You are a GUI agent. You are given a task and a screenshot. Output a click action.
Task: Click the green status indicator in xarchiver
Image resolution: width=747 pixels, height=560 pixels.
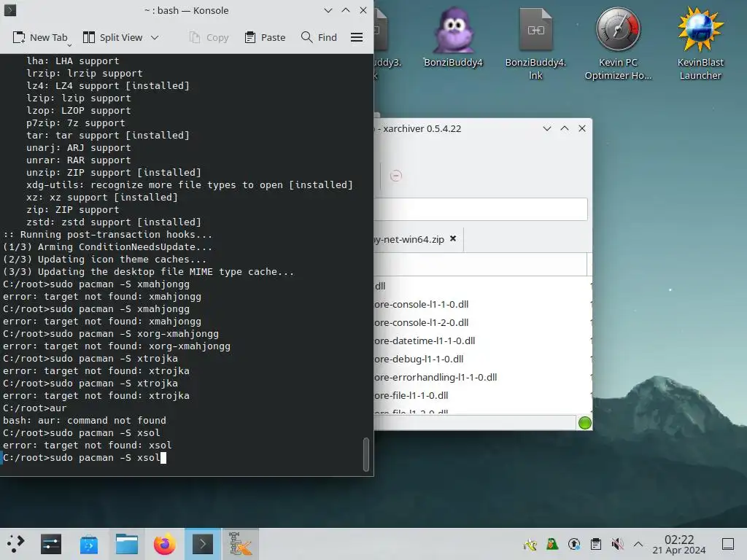click(x=584, y=423)
